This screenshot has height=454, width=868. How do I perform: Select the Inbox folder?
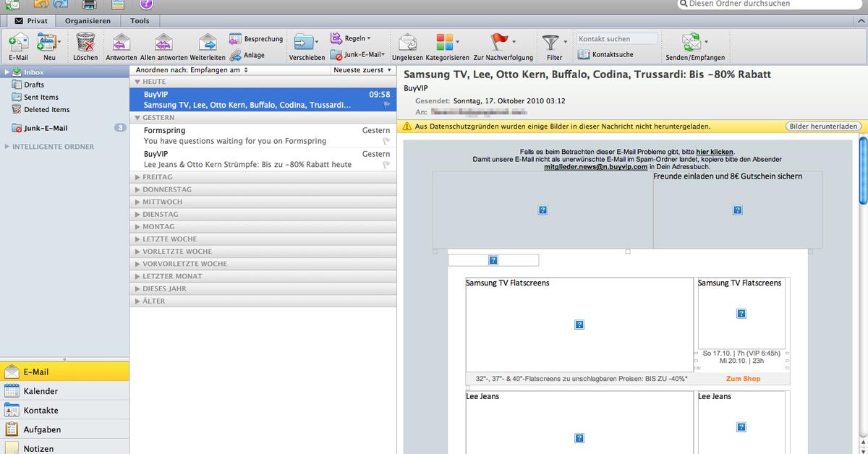(33, 72)
